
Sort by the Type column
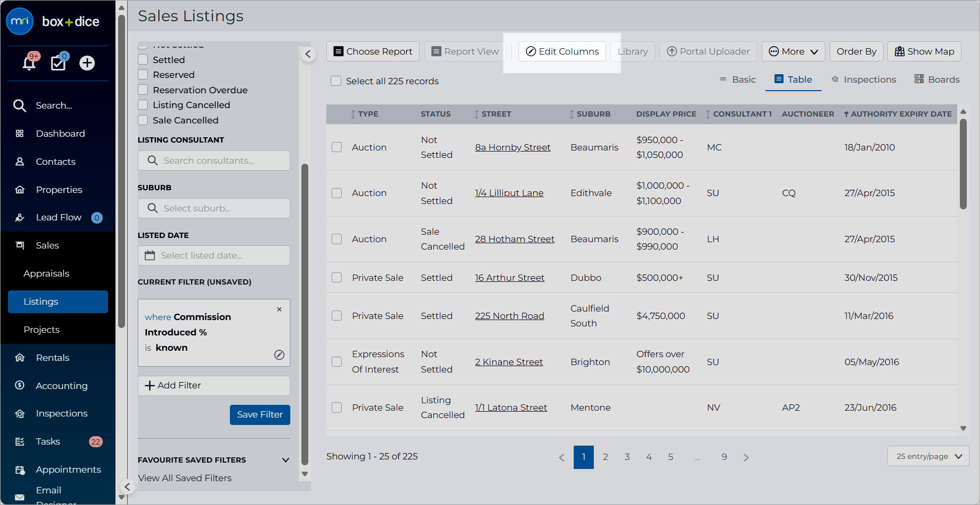pos(364,114)
